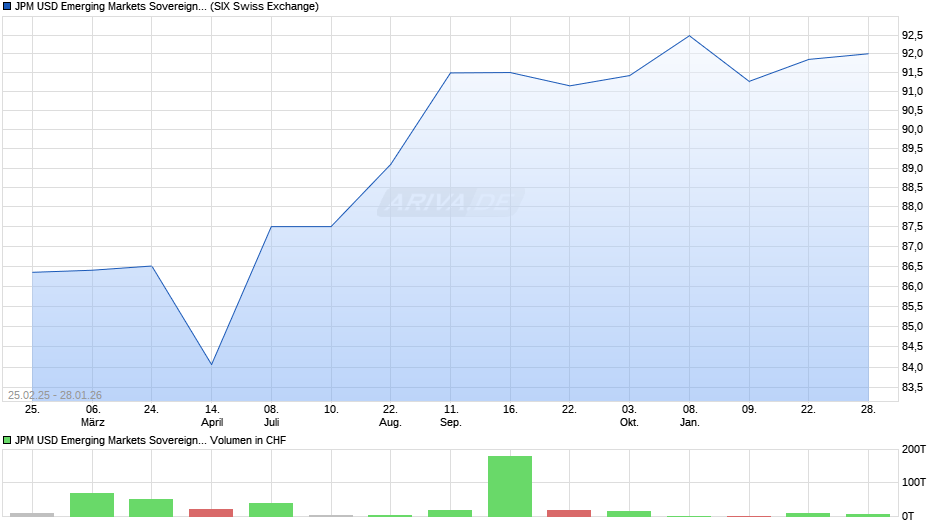Click the price line point at 22. Aug.
The width and height of the screenshot is (940, 526).
[x=390, y=164]
